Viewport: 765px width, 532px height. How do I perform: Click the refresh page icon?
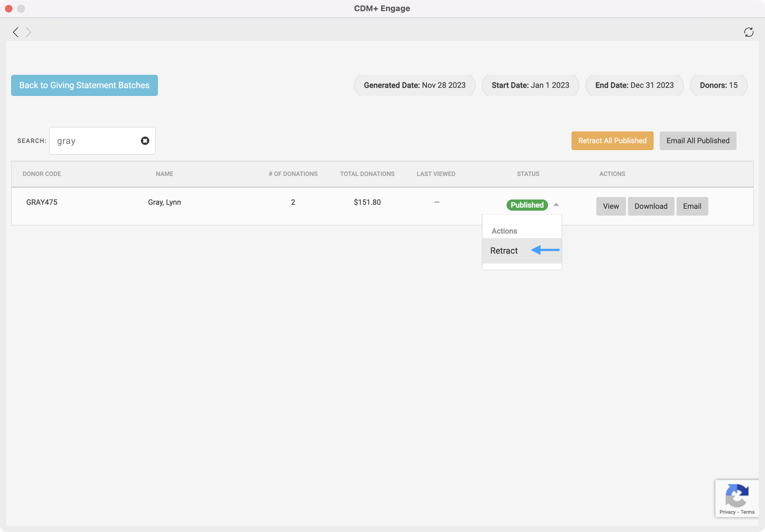tap(749, 32)
